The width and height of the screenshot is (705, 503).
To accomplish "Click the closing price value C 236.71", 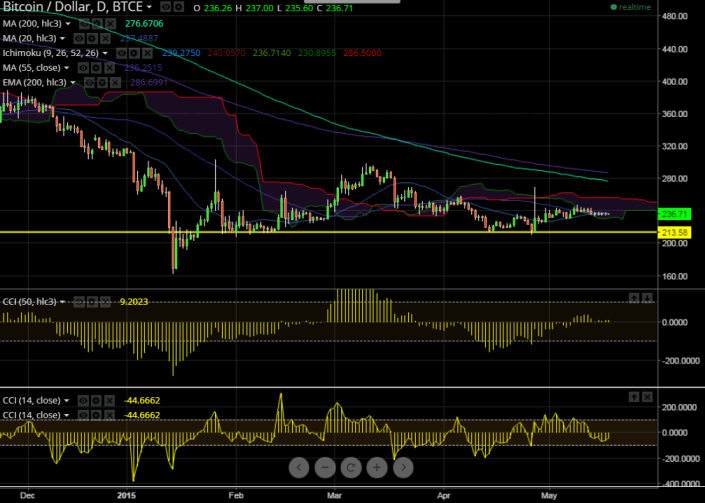I will 335,8.
